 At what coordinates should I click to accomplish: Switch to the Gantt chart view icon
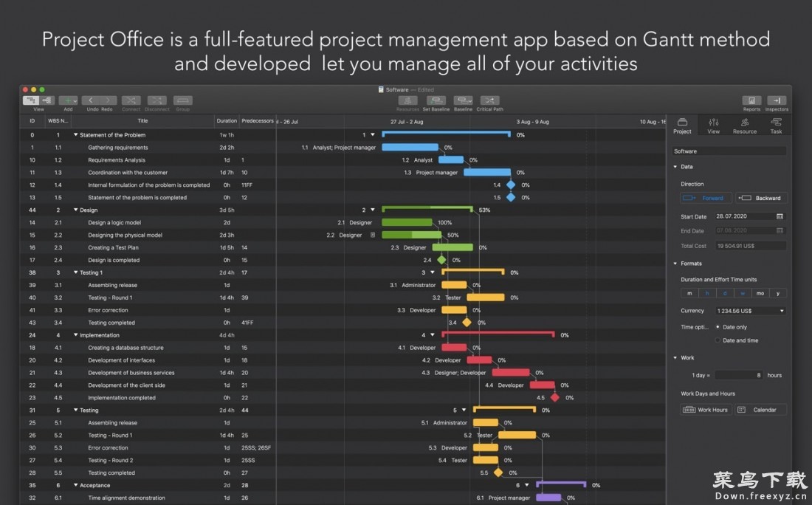click(x=31, y=100)
